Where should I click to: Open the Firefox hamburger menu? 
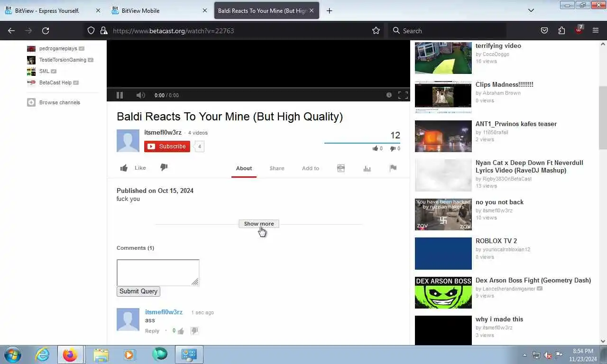[596, 31]
